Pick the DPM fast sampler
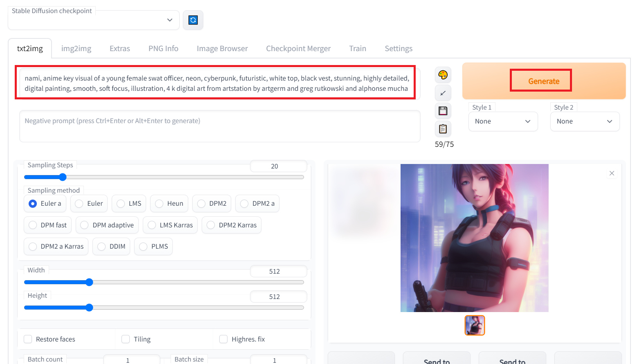 click(x=48, y=225)
